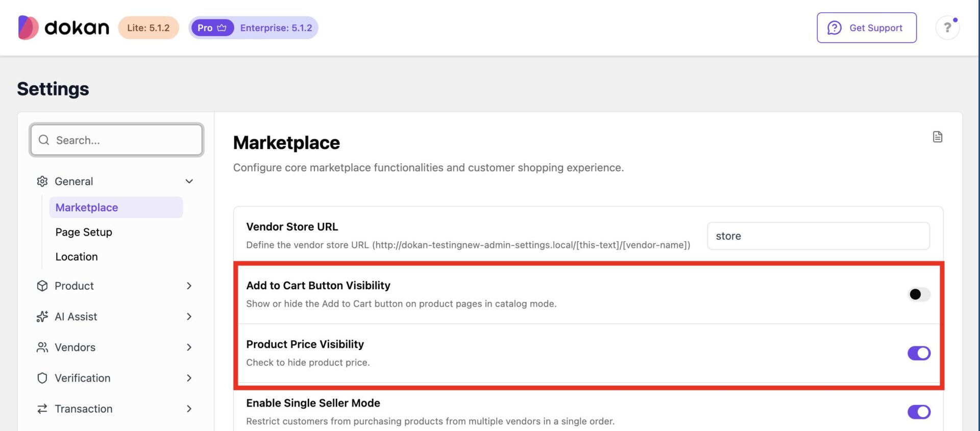Click the Vendor Store URL input field
This screenshot has width=980, height=431.
point(818,236)
